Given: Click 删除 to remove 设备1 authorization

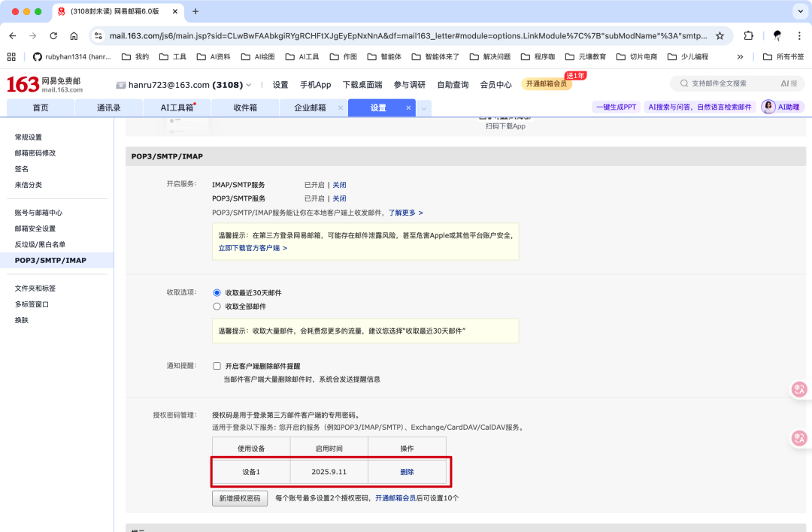Looking at the screenshot, I should click(407, 471).
